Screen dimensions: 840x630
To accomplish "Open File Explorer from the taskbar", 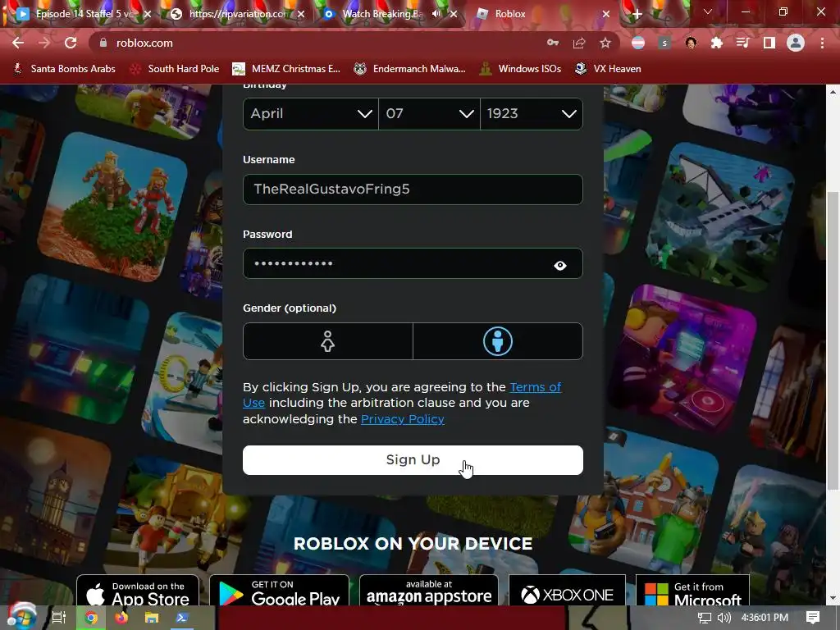I will click(x=152, y=618).
